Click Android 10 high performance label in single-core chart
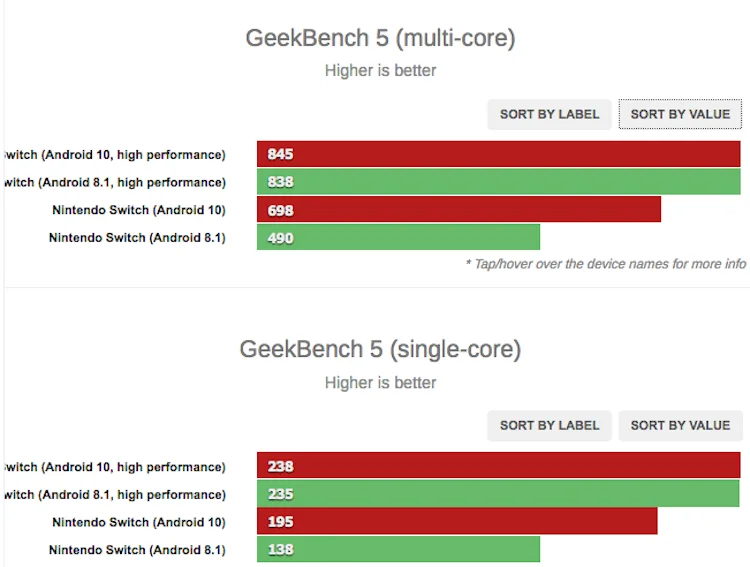Screen dimensions: 750x567 (x=115, y=467)
